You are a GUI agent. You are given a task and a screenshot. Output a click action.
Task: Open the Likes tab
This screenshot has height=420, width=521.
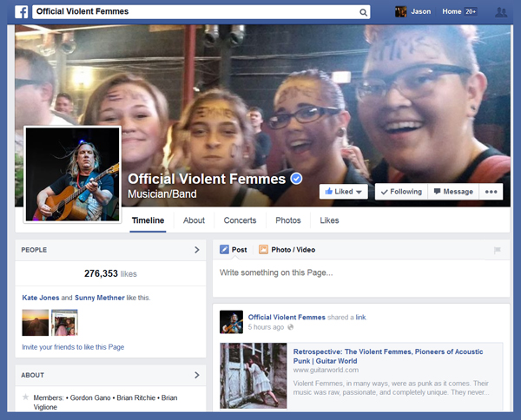point(329,220)
